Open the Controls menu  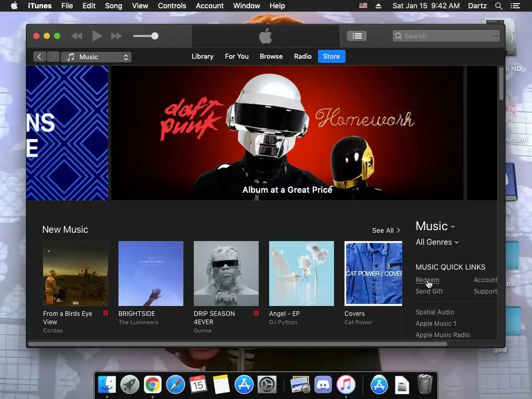(171, 6)
